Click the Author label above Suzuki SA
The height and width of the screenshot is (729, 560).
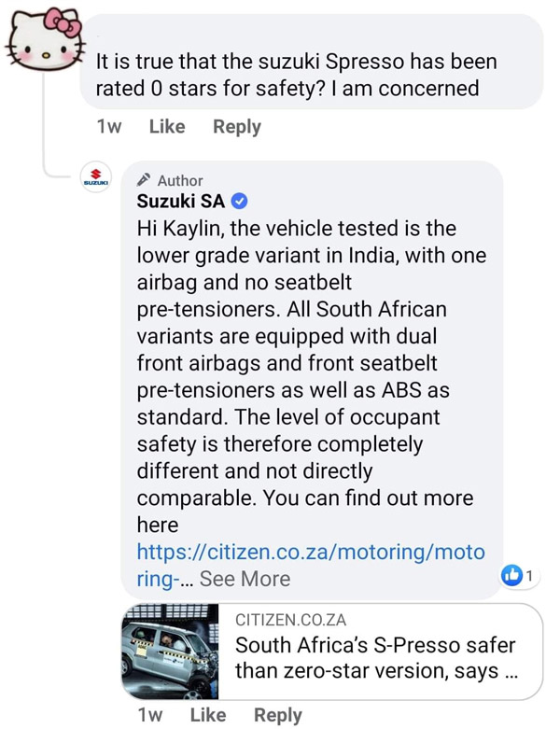(x=180, y=180)
